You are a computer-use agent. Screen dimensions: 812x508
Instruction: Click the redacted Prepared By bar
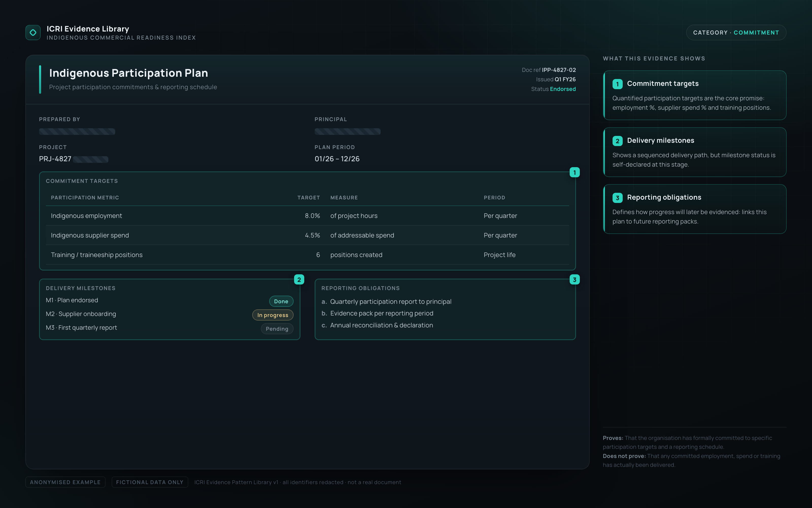77,131
